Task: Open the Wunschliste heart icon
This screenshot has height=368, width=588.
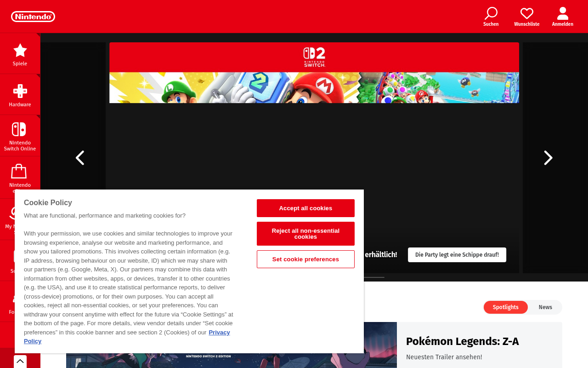Action: pos(527,17)
